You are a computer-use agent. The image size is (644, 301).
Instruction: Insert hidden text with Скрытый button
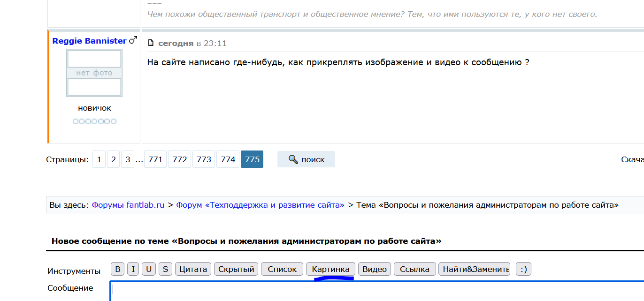[236, 269]
